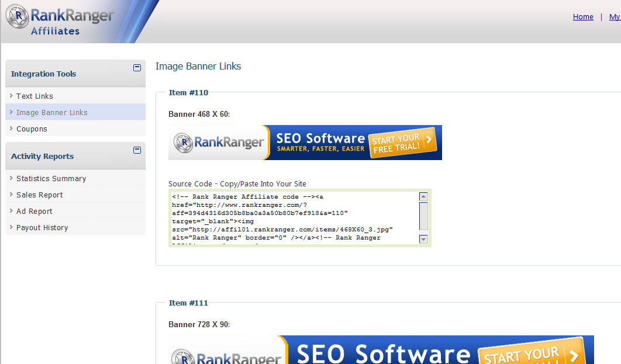Click source code scrollbar down arrow
This screenshot has width=621, height=364.
point(423,239)
